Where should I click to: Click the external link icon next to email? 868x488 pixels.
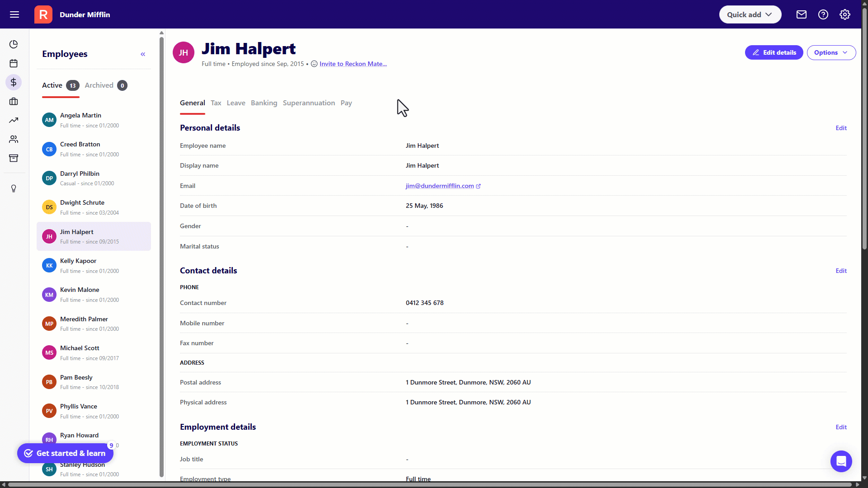pyautogui.click(x=478, y=186)
